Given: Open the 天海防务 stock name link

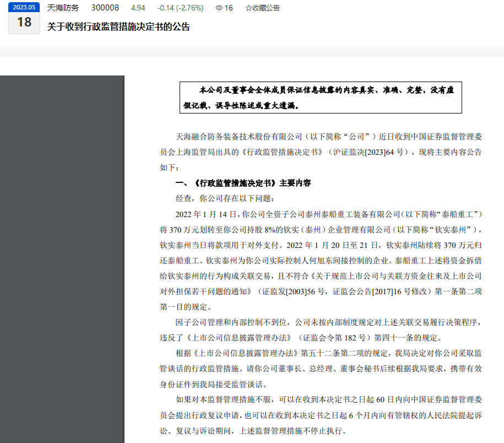Looking at the screenshot, I should (63, 8).
